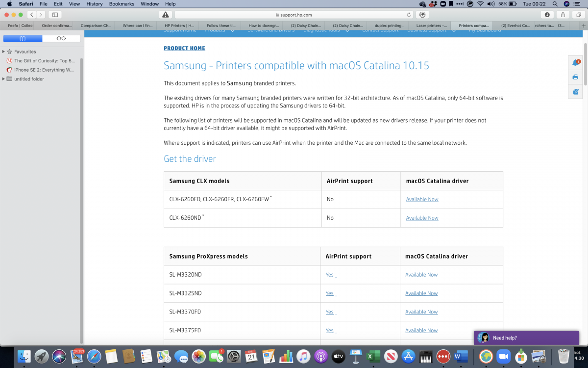Open Siri from the Dock
Viewport: 588px width, 368px height.
tap(59, 356)
